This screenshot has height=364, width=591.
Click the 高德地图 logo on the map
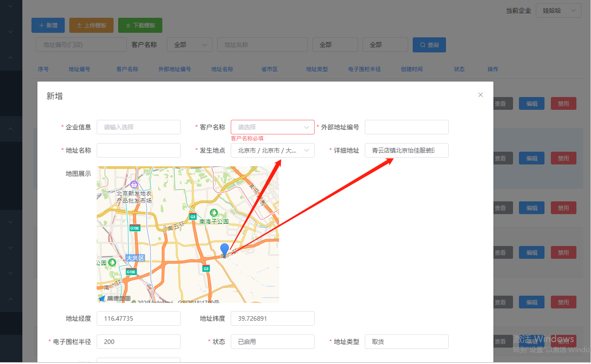[114, 298]
